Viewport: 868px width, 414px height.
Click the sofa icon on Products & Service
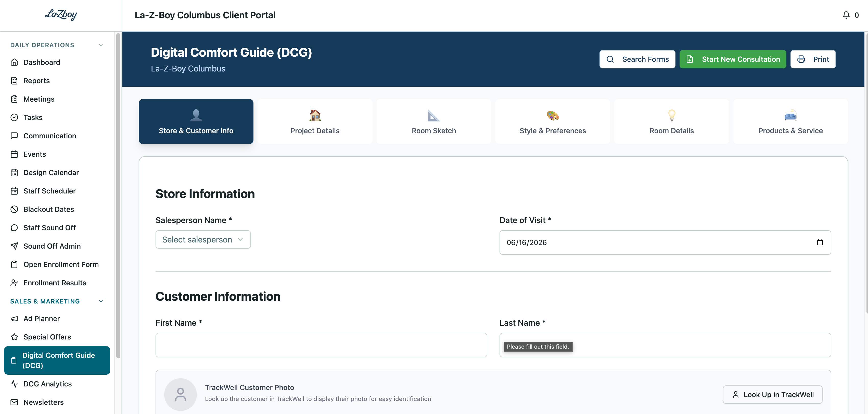click(x=790, y=115)
